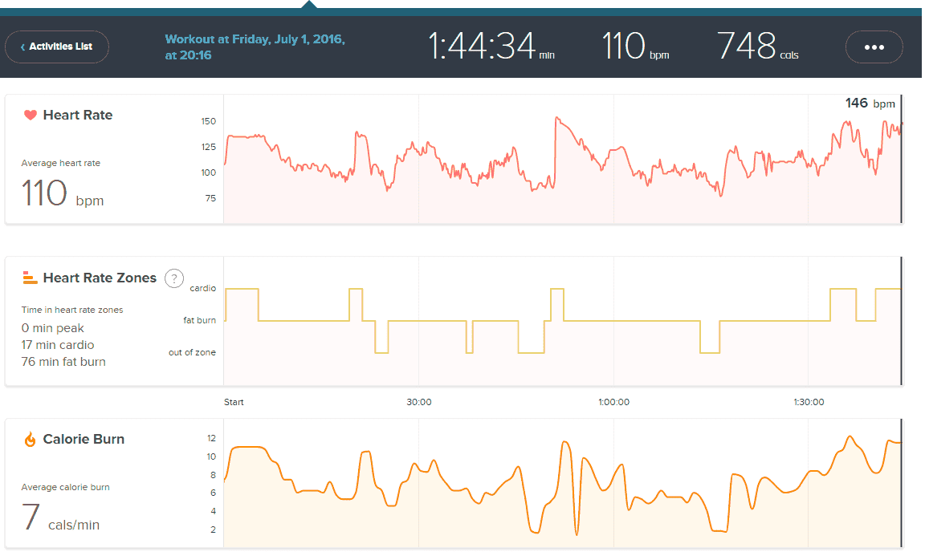Viewport: 925px width, 560px height.
Task: Click the out of zone axis label
Action: click(x=192, y=352)
